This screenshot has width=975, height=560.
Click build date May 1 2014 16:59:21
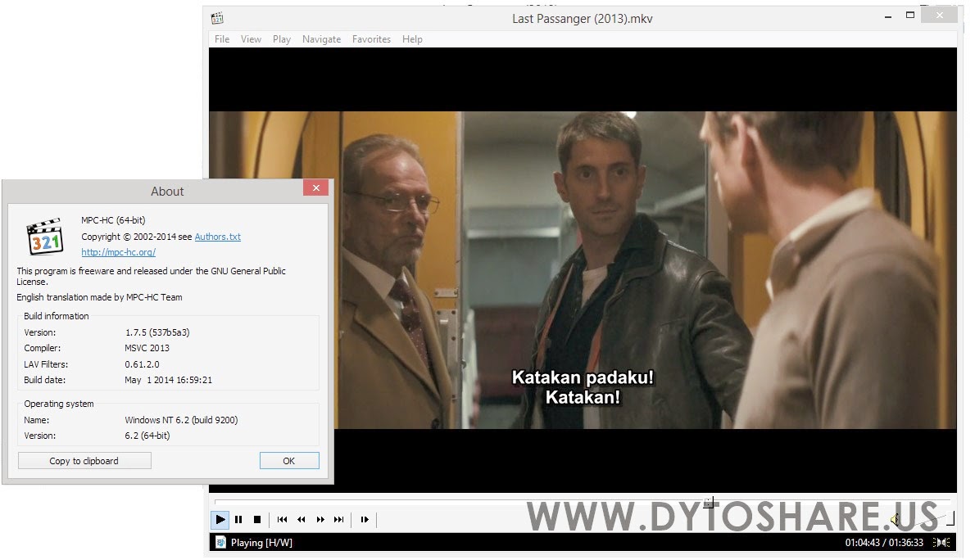click(x=168, y=380)
